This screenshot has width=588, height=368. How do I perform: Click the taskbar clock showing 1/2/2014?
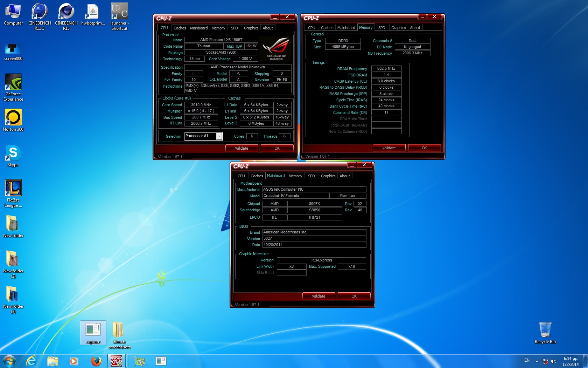coord(570,361)
